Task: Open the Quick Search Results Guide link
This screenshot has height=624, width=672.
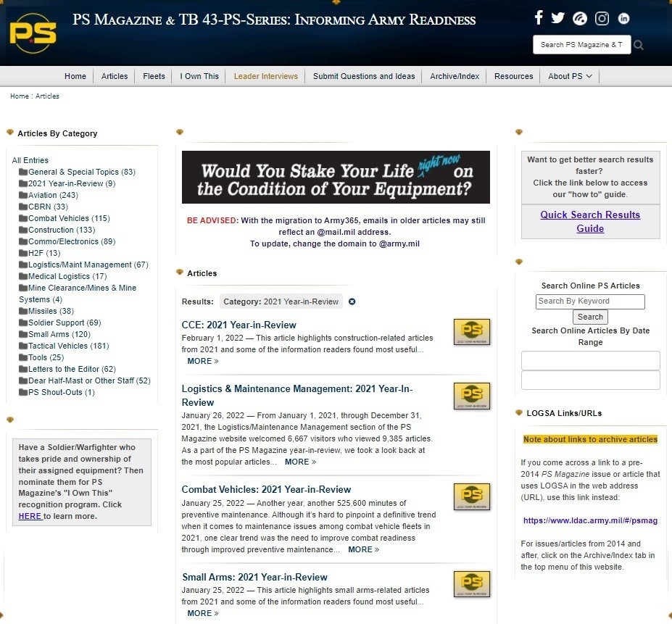Action: point(590,222)
